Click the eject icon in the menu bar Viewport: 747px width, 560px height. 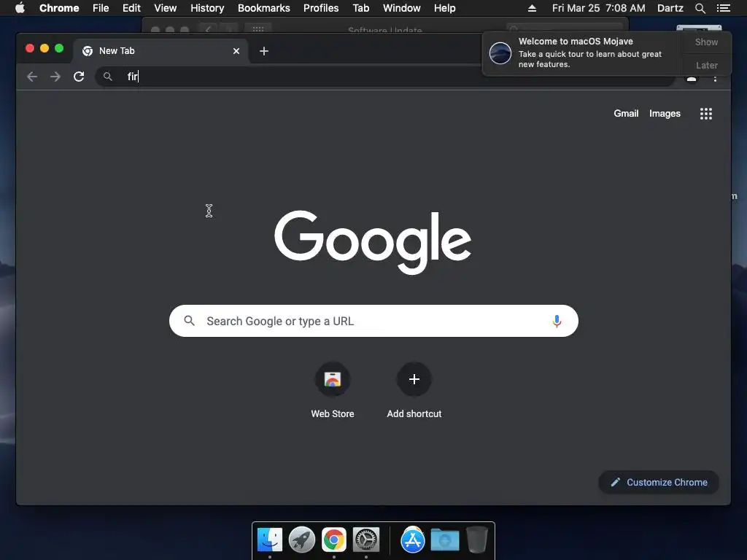532,8
